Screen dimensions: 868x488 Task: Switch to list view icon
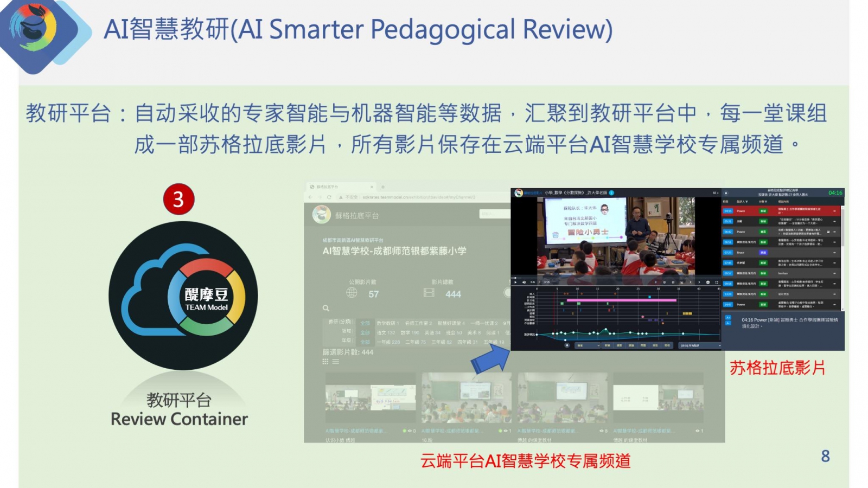tap(336, 362)
